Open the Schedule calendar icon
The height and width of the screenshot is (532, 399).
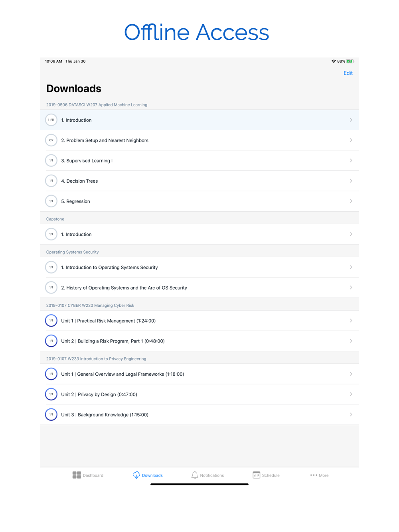pyautogui.click(x=257, y=475)
